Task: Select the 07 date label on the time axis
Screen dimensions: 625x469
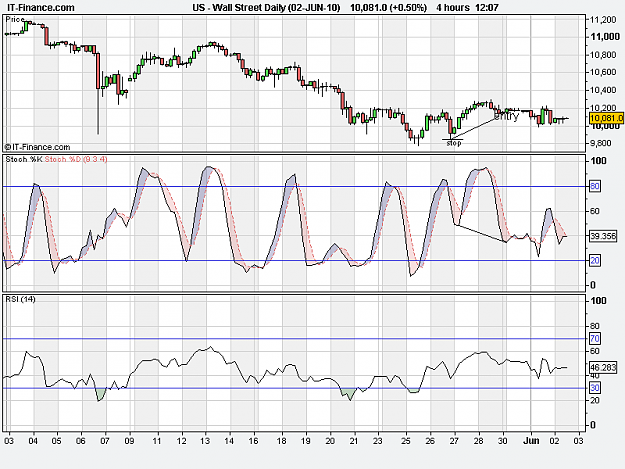Action: coord(104,441)
